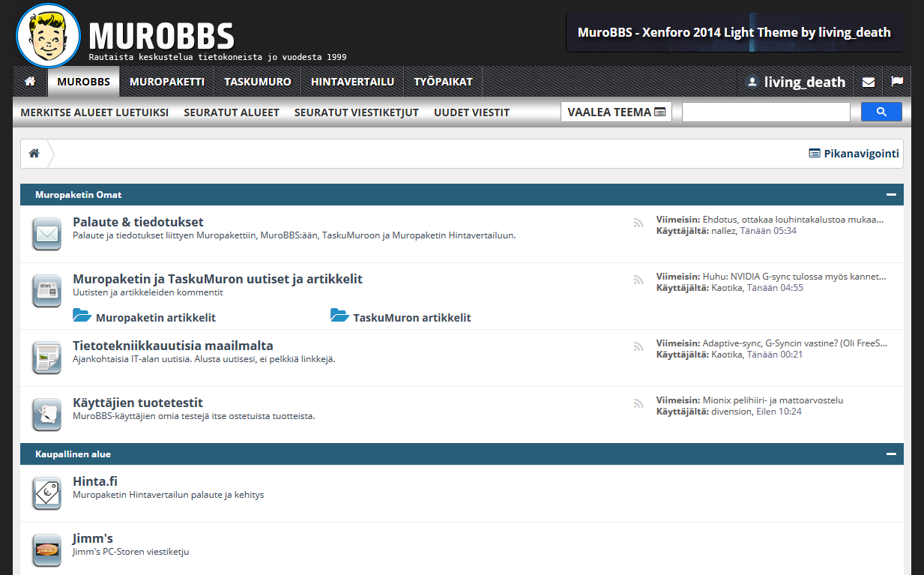The width and height of the screenshot is (924, 575).
Task: Click Tietotekniikkauutisia maailmalta forum icon
Action: click(47, 358)
